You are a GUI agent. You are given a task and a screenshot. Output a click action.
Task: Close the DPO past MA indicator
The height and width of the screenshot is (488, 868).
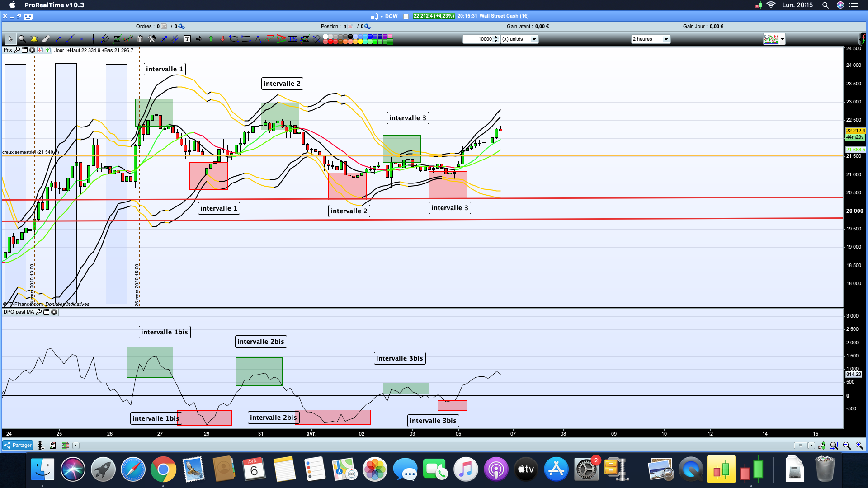(x=54, y=312)
